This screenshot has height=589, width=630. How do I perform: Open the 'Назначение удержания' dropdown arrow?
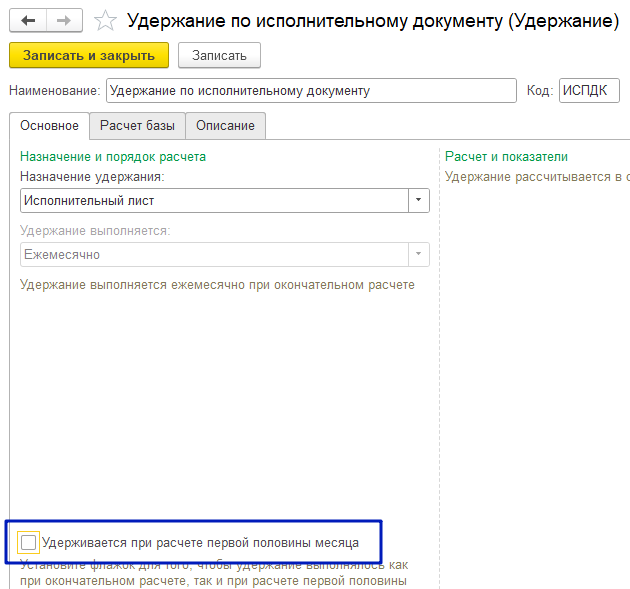[418, 201]
